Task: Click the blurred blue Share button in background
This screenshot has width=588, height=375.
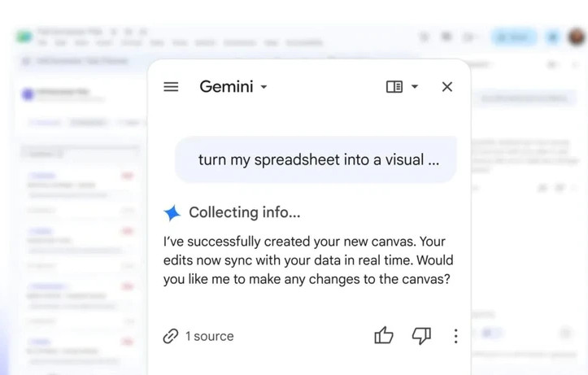Action: pyautogui.click(x=514, y=37)
